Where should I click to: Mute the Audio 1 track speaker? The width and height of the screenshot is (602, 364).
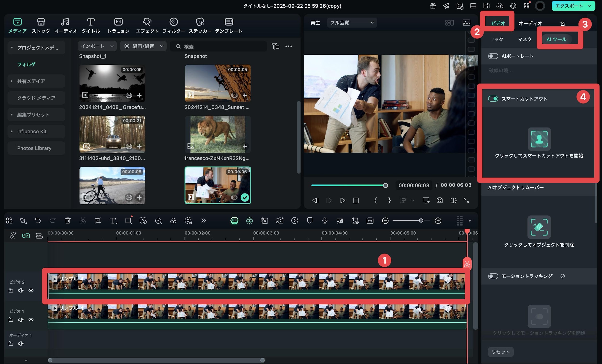[x=21, y=344]
